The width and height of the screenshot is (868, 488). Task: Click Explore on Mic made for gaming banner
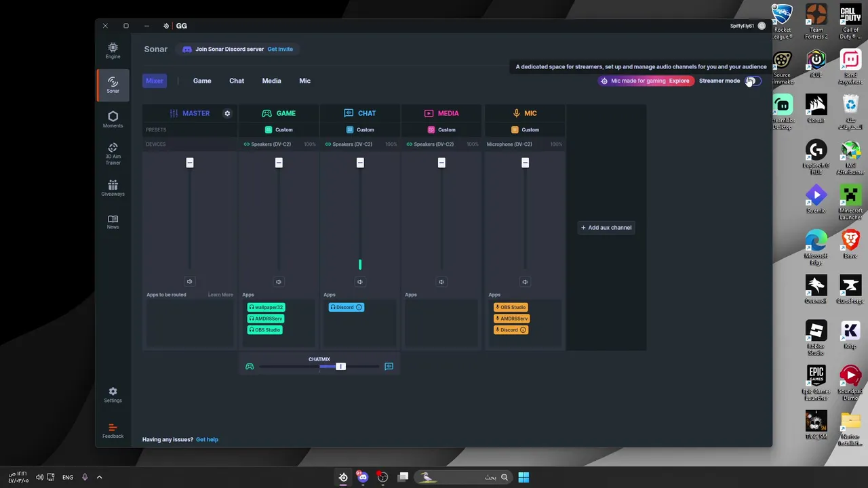coord(679,81)
